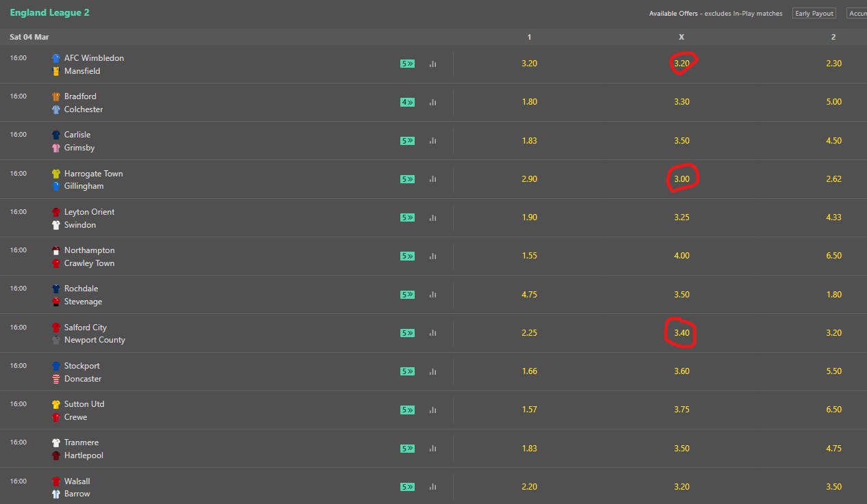
Task: Show stats icon for Rochdale v Stevenage
Action: [432, 295]
